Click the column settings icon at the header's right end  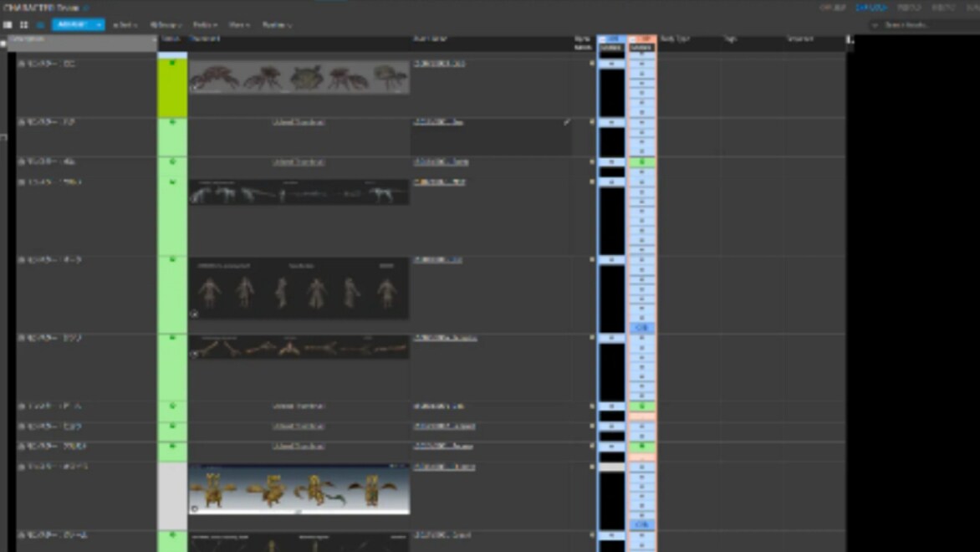coord(850,39)
